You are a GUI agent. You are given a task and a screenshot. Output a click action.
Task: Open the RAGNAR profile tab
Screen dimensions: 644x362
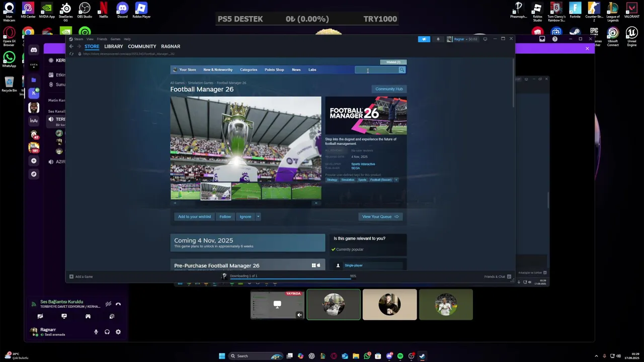(x=171, y=46)
